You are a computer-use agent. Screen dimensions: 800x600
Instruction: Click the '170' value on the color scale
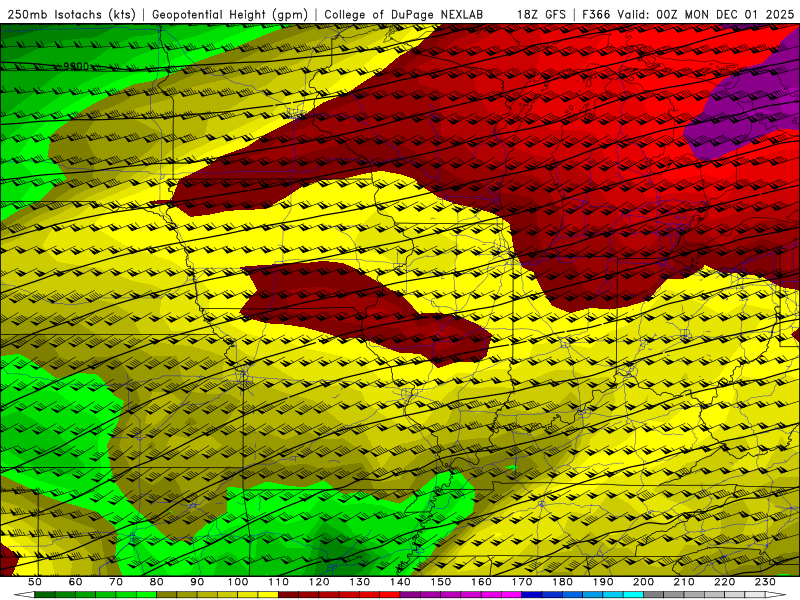click(x=522, y=582)
